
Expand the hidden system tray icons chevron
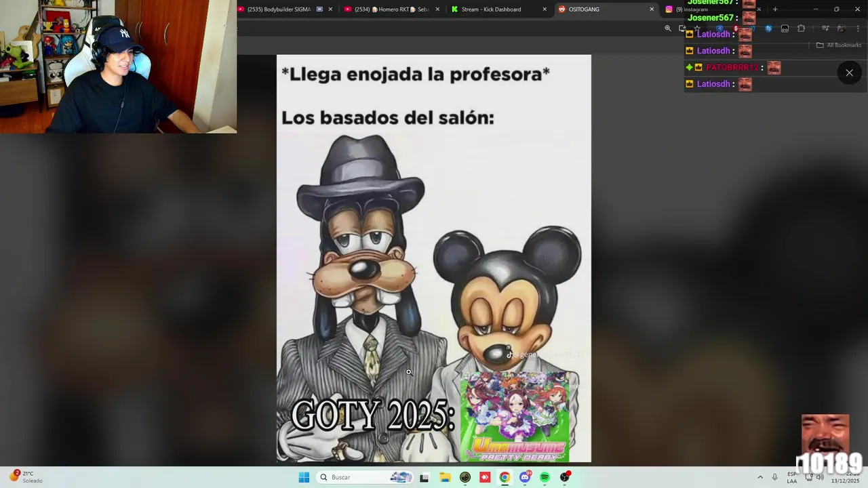click(760, 477)
